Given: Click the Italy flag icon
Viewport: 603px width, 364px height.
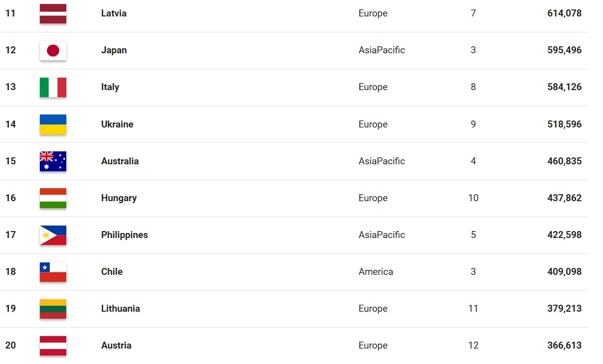Looking at the screenshot, I should point(53,87).
